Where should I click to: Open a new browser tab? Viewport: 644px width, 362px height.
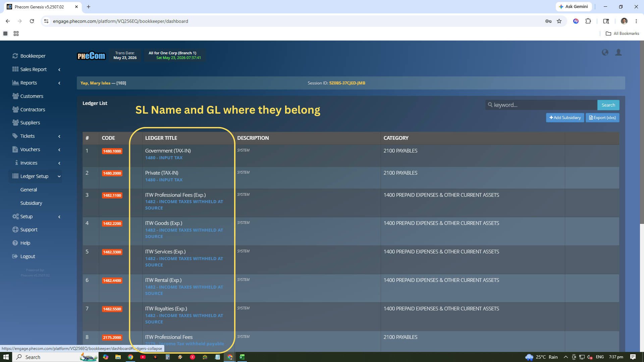pos(89,7)
